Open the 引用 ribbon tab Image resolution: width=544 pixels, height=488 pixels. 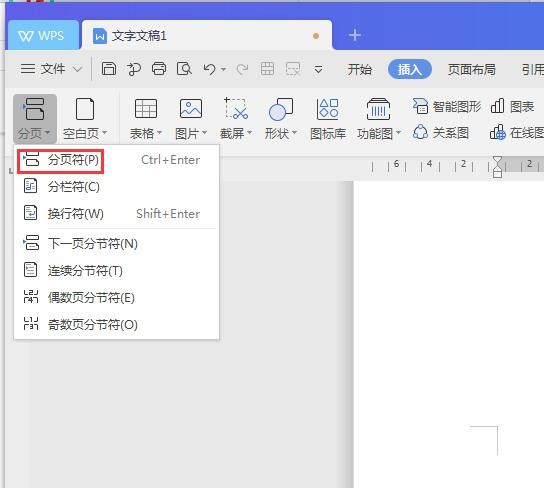pyautogui.click(x=533, y=69)
